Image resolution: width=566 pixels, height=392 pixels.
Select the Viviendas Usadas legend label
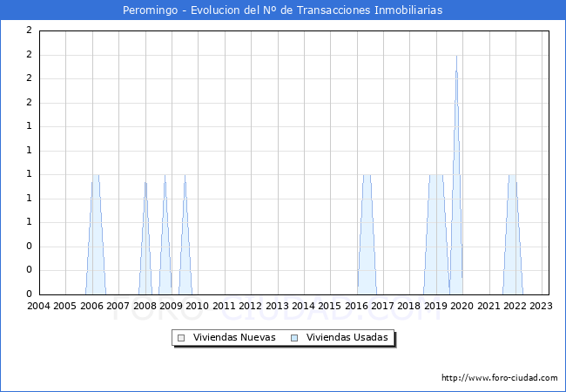347,337
